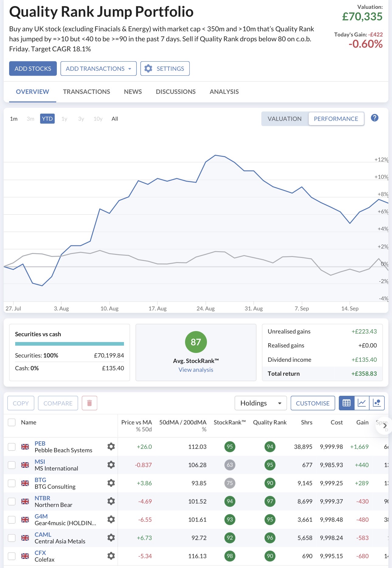Select the OVERVIEW tab
This screenshot has width=392, height=568.
(33, 92)
